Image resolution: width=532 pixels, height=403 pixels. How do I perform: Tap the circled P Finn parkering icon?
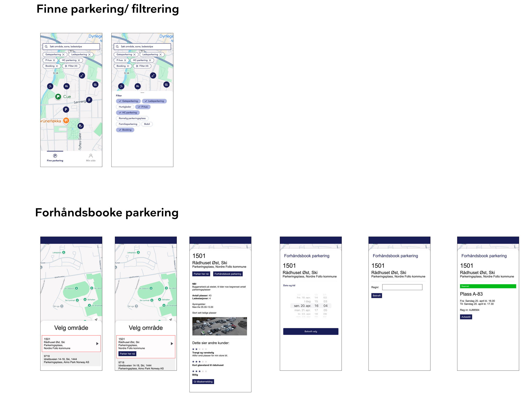[55, 156]
